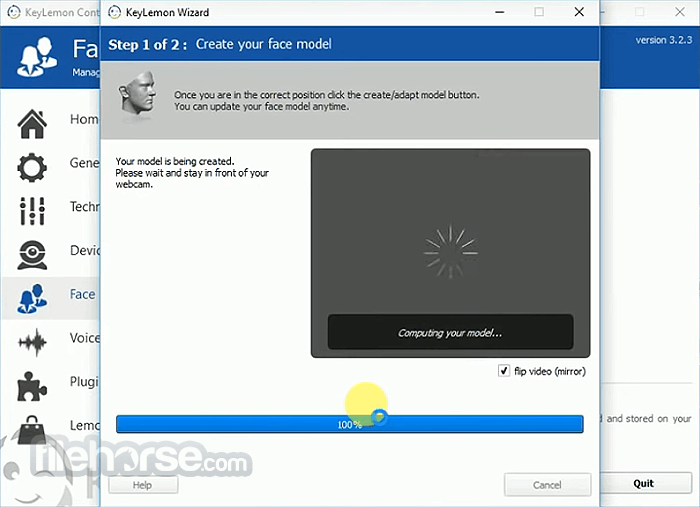Click the General gear icon in sidebar
Screen dimensions: 700x507
(x=32, y=167)
